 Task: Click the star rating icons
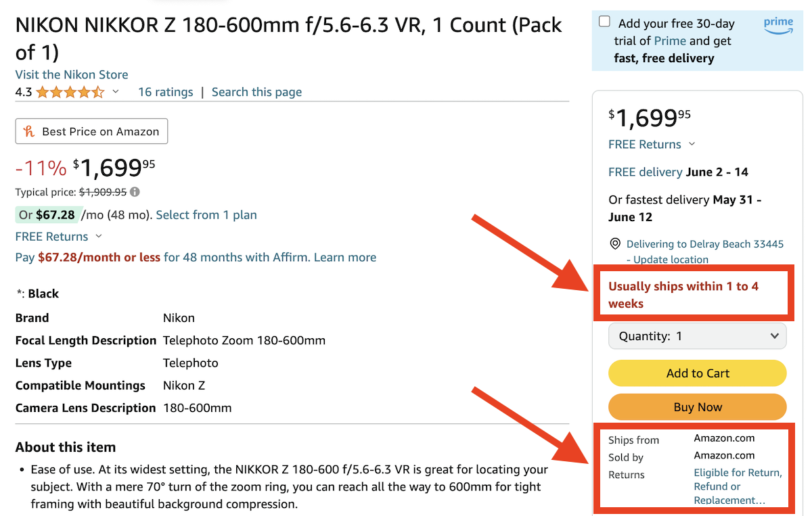(70, 93)
